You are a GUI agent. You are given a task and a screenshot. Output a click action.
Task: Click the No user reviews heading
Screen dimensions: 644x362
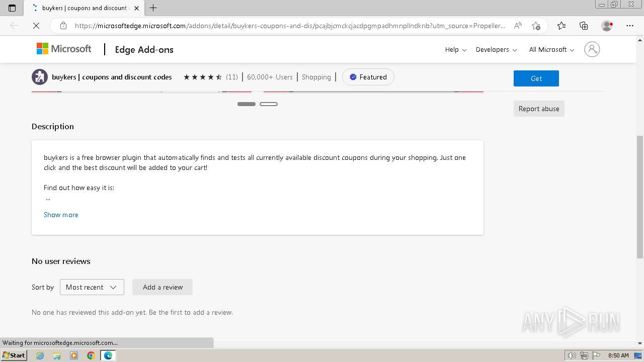coord(61,261)
